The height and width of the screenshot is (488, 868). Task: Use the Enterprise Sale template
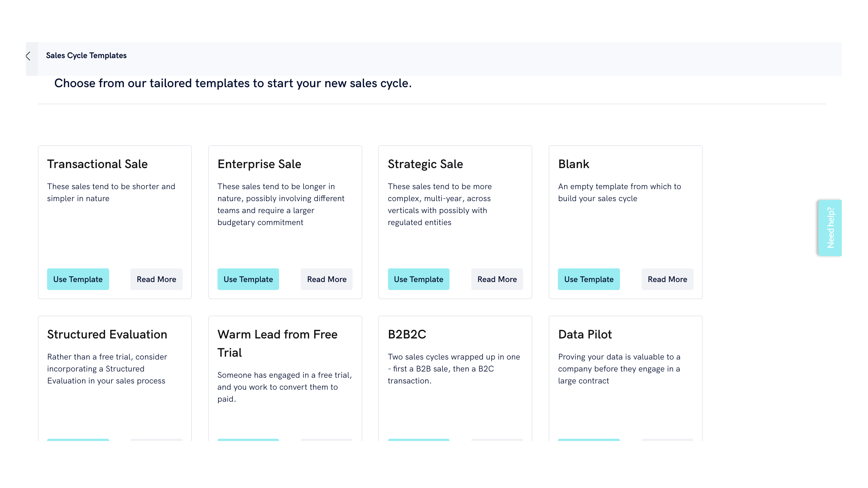pyautogui.click(x=248, y=279)
